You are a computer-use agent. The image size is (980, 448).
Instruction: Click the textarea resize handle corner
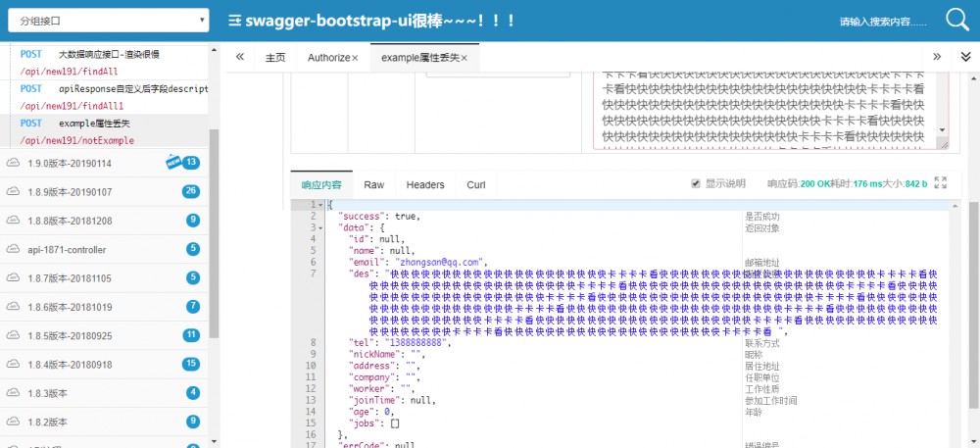click(x=945, y=145)
